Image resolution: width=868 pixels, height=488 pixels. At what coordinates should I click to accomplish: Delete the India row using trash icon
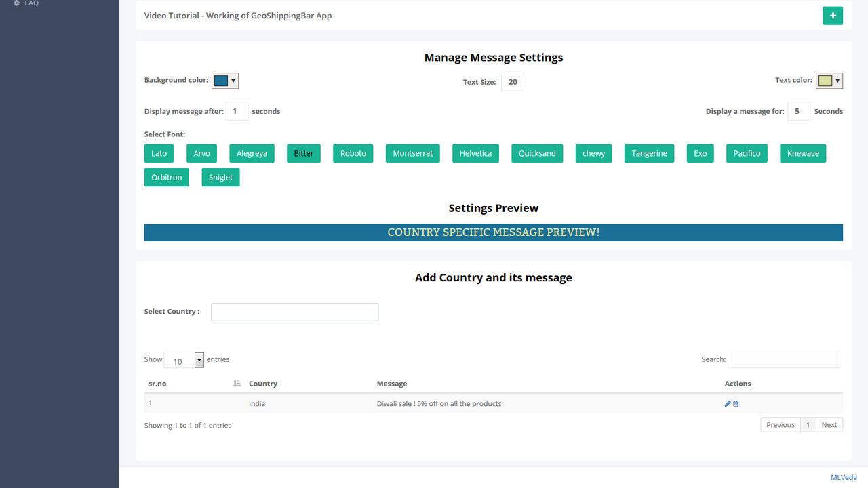point(736,403)
